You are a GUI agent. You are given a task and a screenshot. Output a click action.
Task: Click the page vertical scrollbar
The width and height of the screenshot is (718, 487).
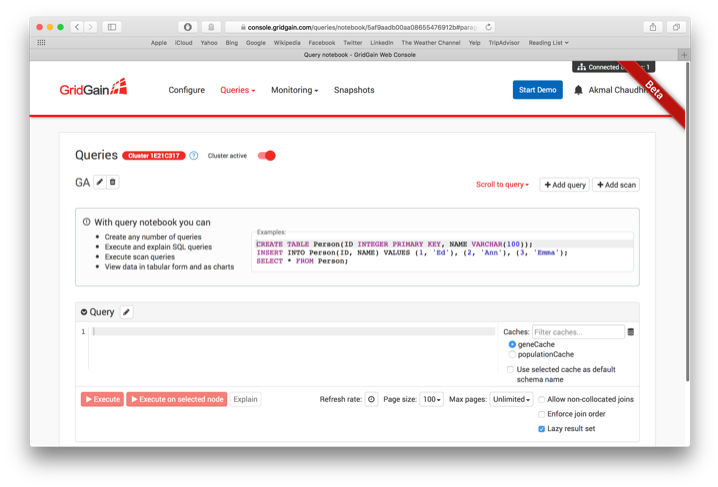coord(687,222)
